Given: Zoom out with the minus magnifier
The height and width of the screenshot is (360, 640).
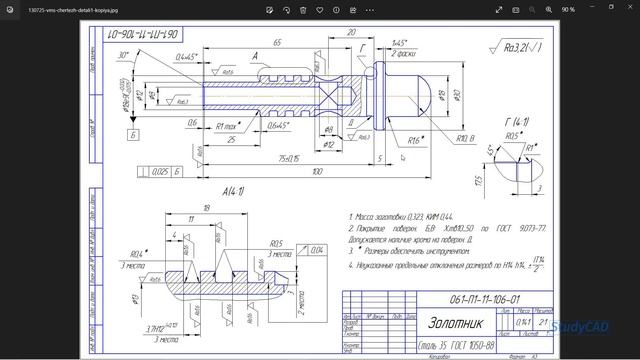Looking at the screenshot, I should pyautogui.click(x=532, y=10).
